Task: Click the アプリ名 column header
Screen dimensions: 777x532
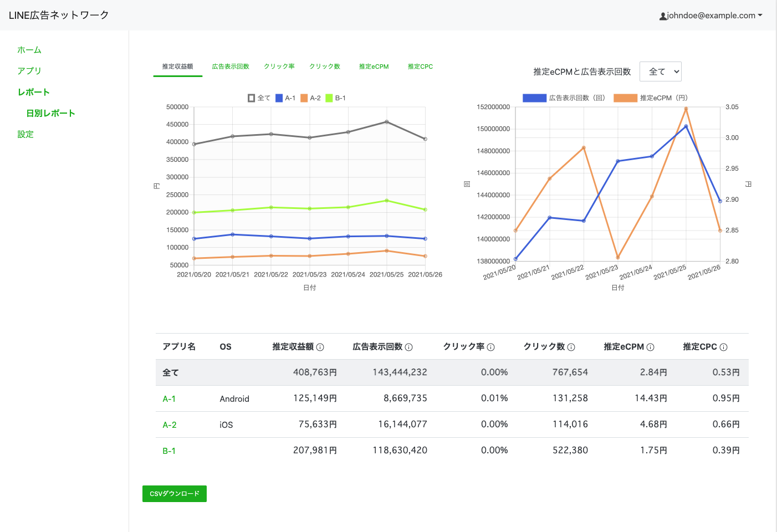Action: (179, 346)
